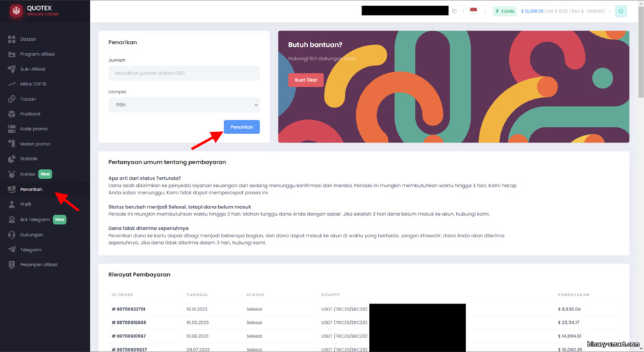Viewport: 644px width, 352px height.
Task: Select the Kode promo icon
Action: 11,129
